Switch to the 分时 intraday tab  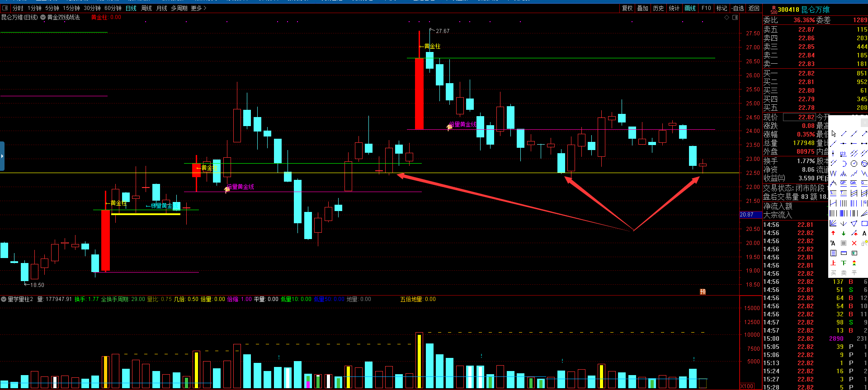coord(18,8)
